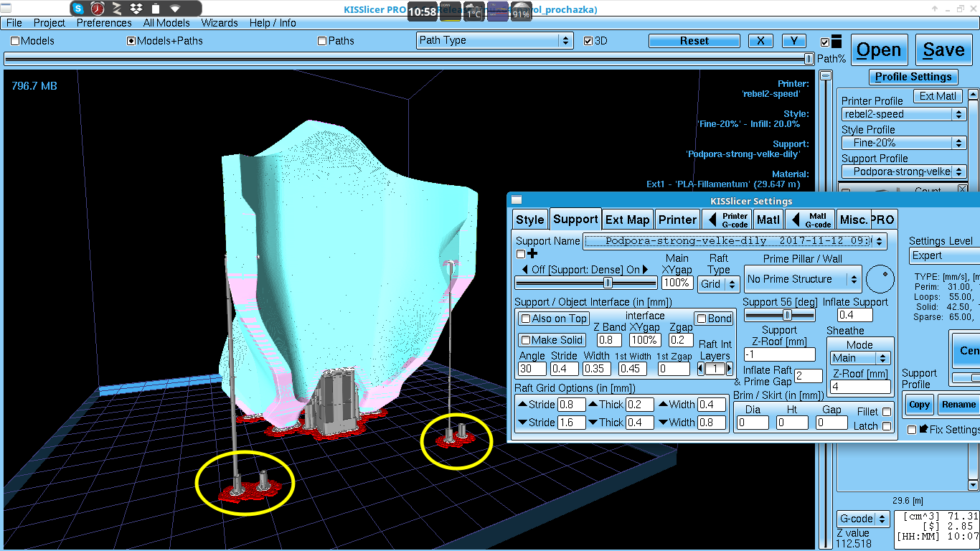980x551 pixels.
Task: Open the Support Name dropdown
Action: [735, 241]
